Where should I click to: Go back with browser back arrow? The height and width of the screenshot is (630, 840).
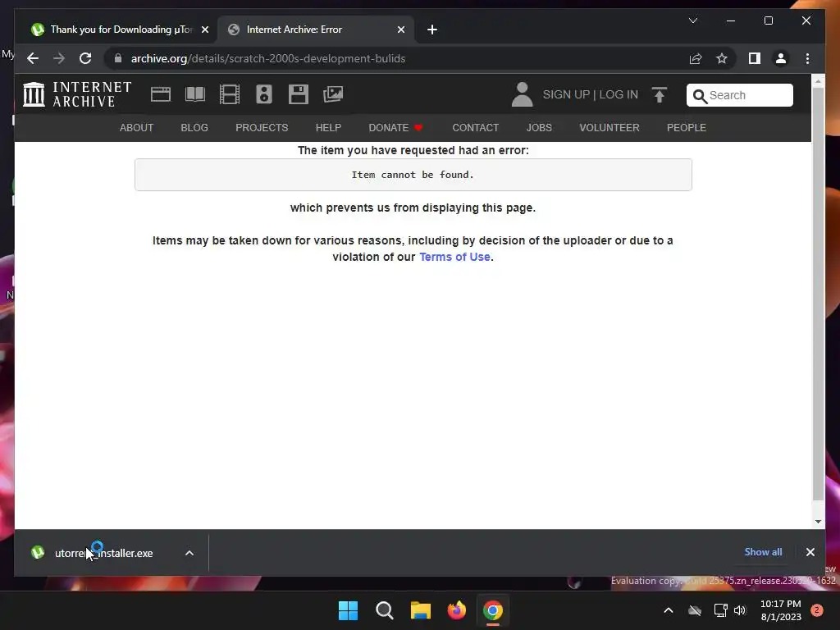[x=33, y=58]
